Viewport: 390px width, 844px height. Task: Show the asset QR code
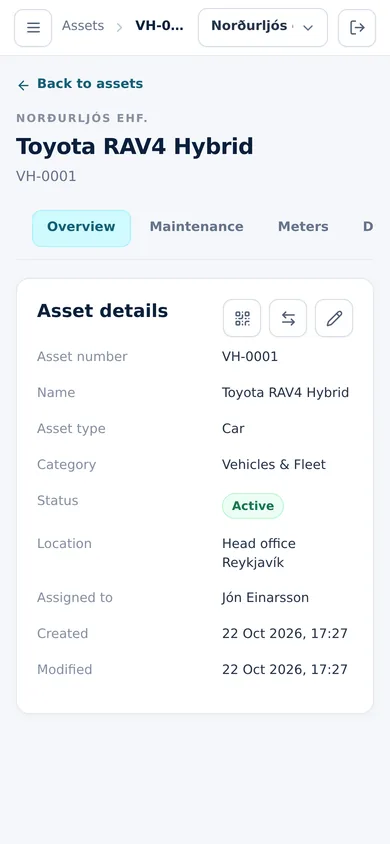point(242,318)
